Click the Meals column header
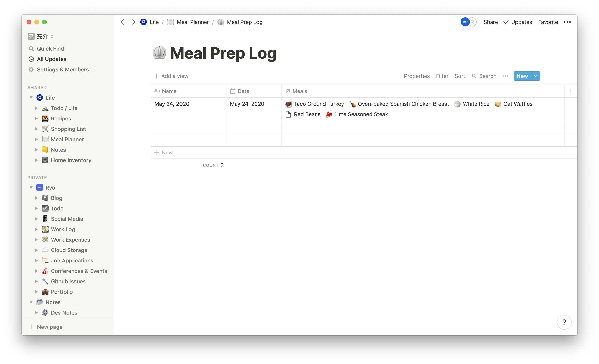The height and width of the screenshot is (364, 599). (300, 91)
